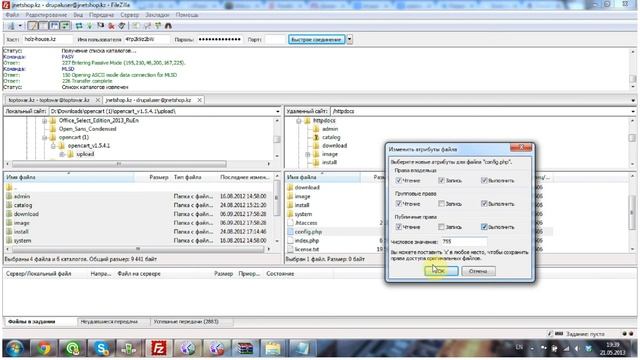The image size is (640, 360).
Task: Sort local list by Имя файла header
Action: click(69, 178)
